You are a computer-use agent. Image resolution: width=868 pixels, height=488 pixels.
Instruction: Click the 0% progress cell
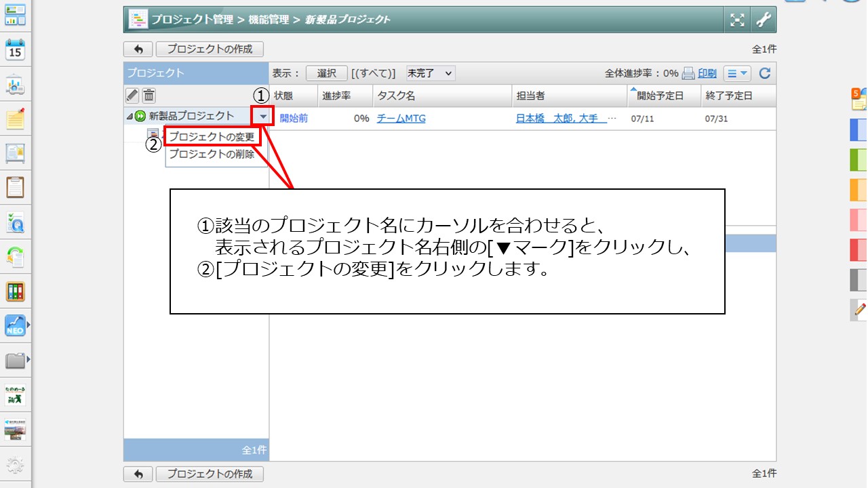(361, 118)
